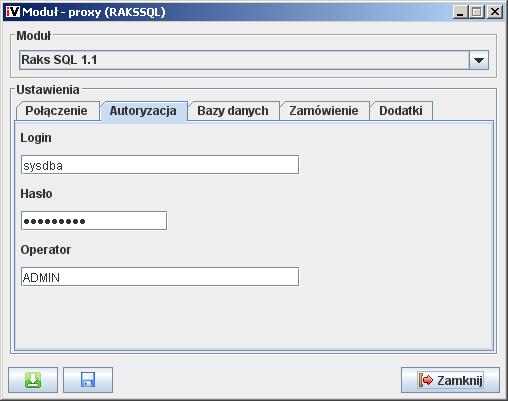Viewport: 508px width, 401px height.
Task: Select the Operator field showing ADMIN
Action: point(160,276)
